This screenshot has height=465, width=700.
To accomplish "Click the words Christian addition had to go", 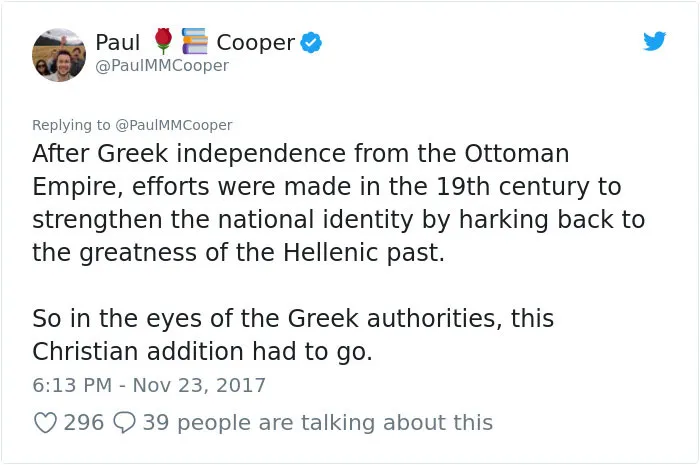I will point(202,352).
